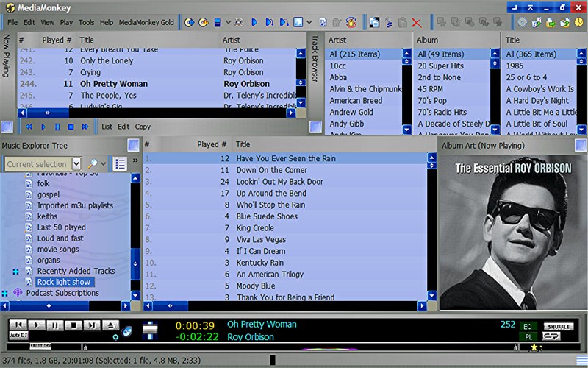The width and height of the screenshot is (588, 368).
Task: Open the dropdown arrow beside the device icon
Action: pos(228,23)
